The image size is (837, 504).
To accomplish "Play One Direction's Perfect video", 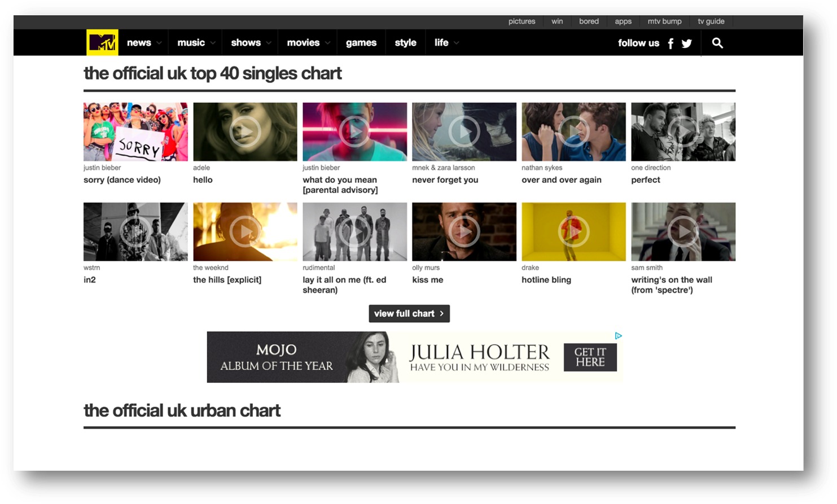I will tap(683, 132).
